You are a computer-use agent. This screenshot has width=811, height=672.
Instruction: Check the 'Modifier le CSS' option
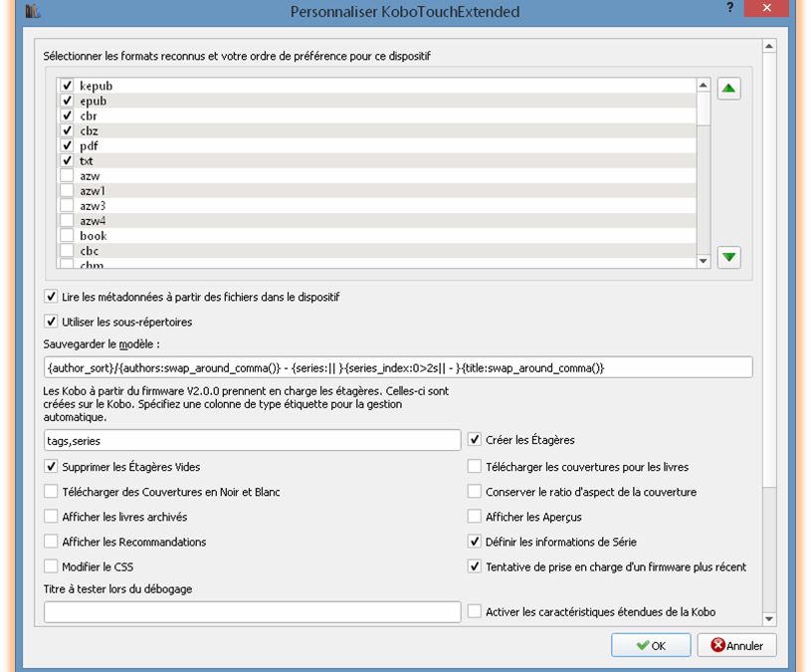click(51, 566)
